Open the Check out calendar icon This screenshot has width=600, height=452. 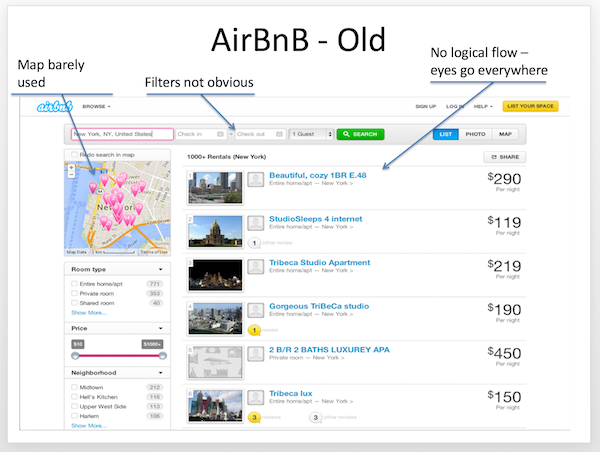[279, 134]
